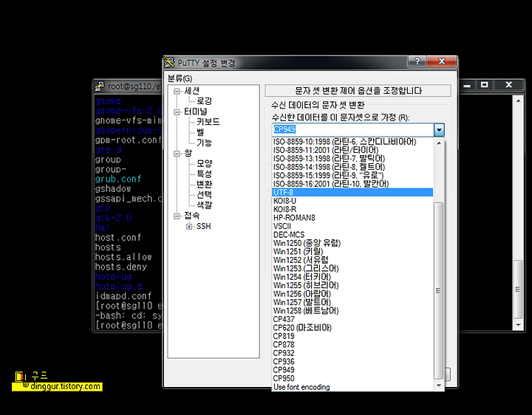Choose Win1254 (터키어) from the list

click(352, 277)
